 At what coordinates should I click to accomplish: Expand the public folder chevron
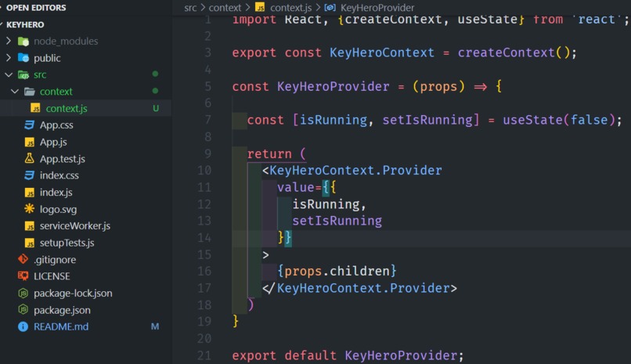pos(9,58)
